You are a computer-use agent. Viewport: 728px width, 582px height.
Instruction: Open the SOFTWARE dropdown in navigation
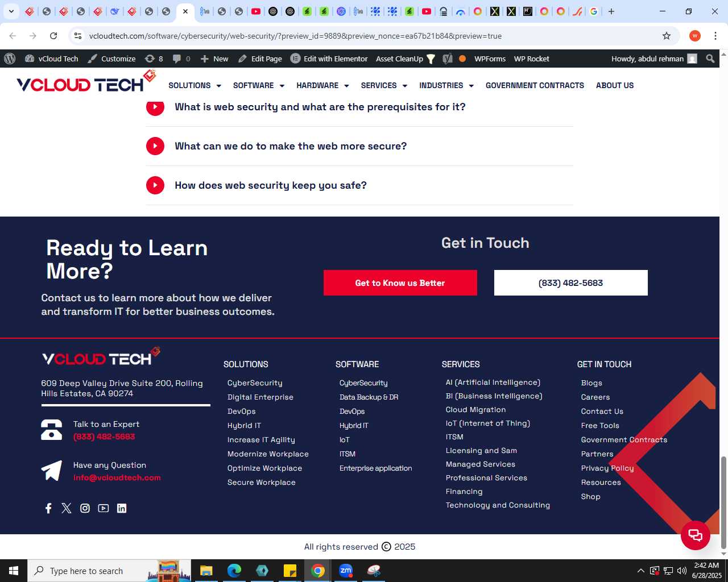point(258,85)
